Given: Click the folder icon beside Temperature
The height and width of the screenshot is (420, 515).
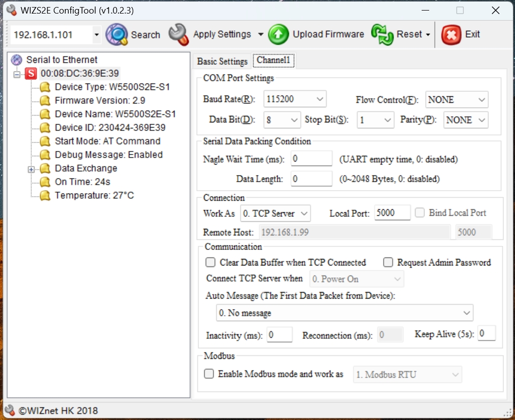Looking at the screenshot, I should [45, 195].
